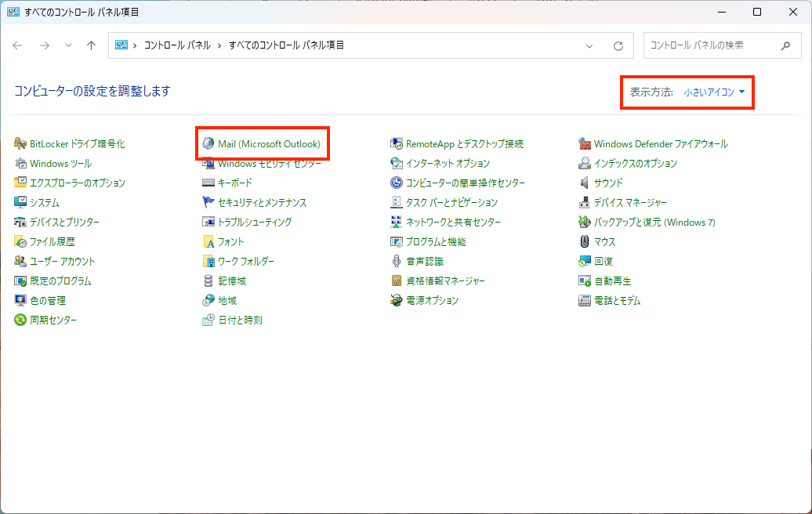Expand the 小さいアイコン view dropdown
The image size is (812, 514).
[713, 92]
